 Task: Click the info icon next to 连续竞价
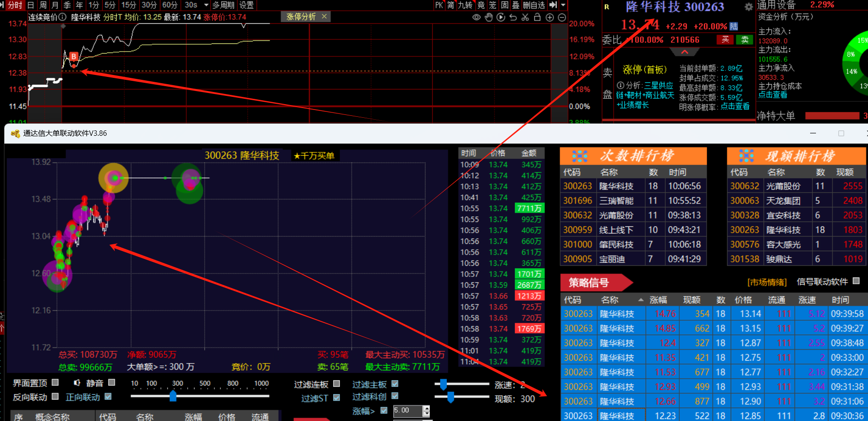(63, 17)
